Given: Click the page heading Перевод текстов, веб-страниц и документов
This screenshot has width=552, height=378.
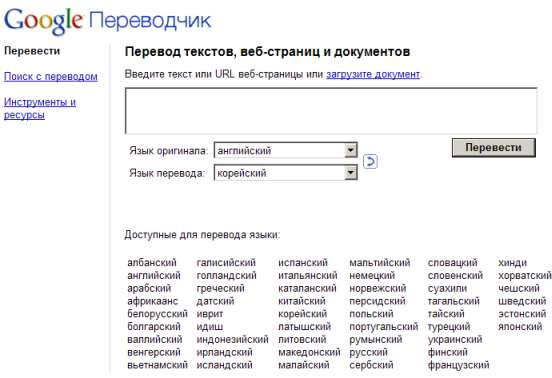Looking at the screenshot, I should click(x=267, y=52).
